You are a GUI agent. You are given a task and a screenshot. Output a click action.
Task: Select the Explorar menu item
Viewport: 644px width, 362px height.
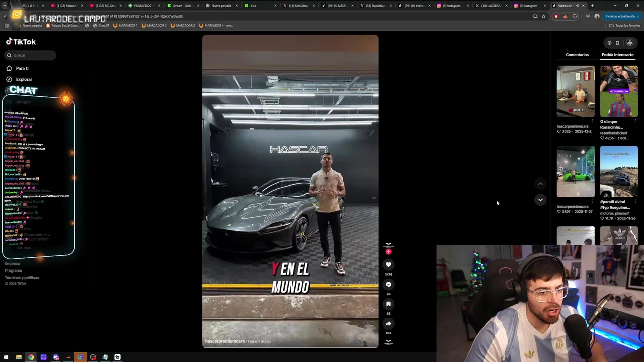(x=24, y=79)
